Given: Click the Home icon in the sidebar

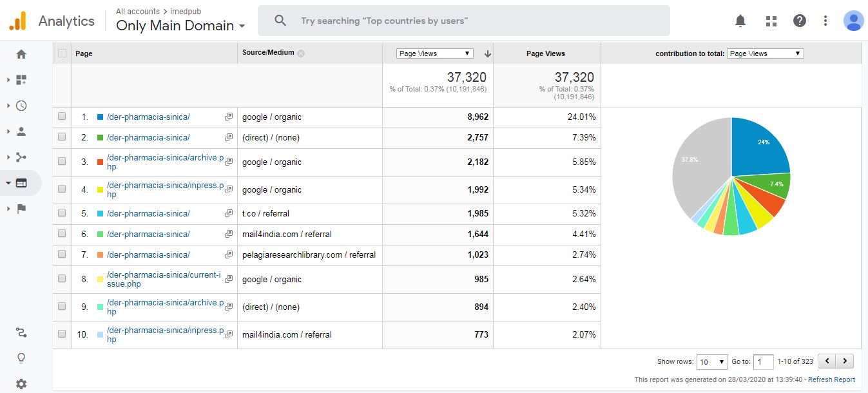Looking at the screenshot, I should point(21,55).
